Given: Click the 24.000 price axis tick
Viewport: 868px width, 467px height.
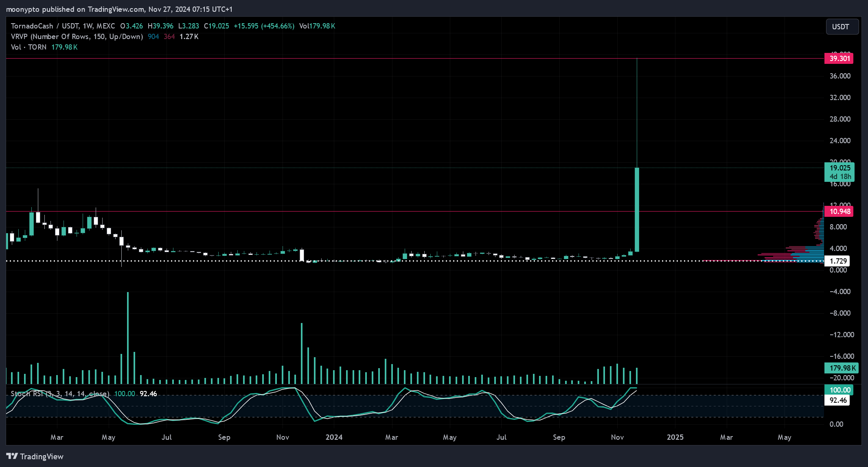Looking at the screenshot, I should [840, 141].
